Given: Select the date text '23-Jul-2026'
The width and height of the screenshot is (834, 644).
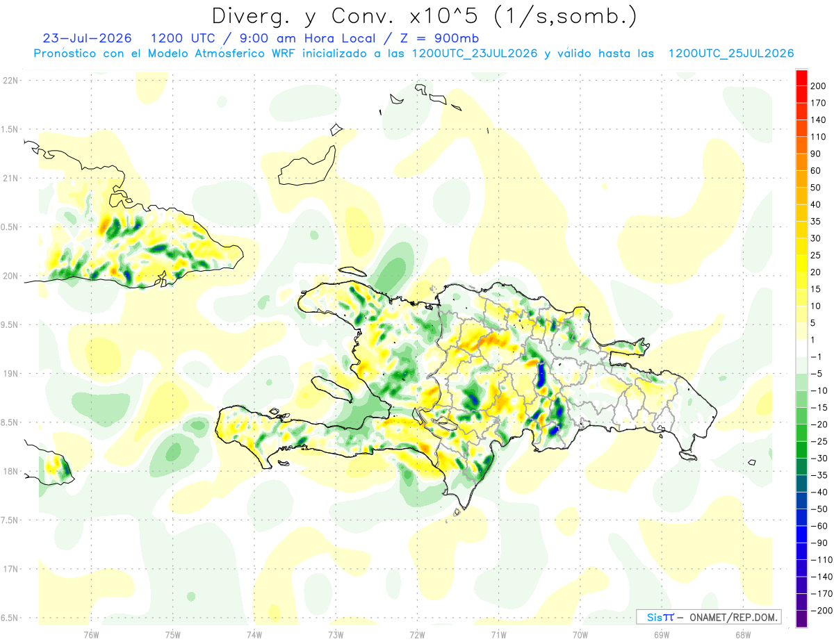Looking at the screenshot, I should [88, 38].
